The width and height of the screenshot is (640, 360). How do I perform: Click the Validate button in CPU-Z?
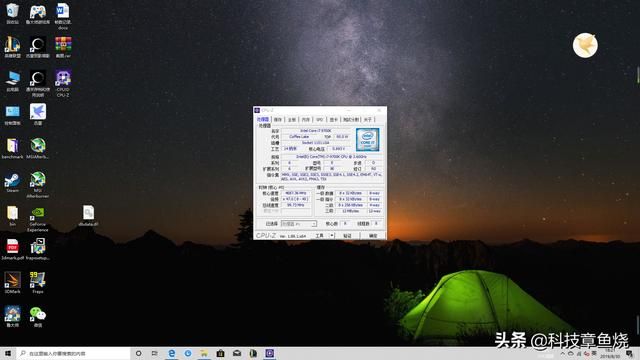347,236
